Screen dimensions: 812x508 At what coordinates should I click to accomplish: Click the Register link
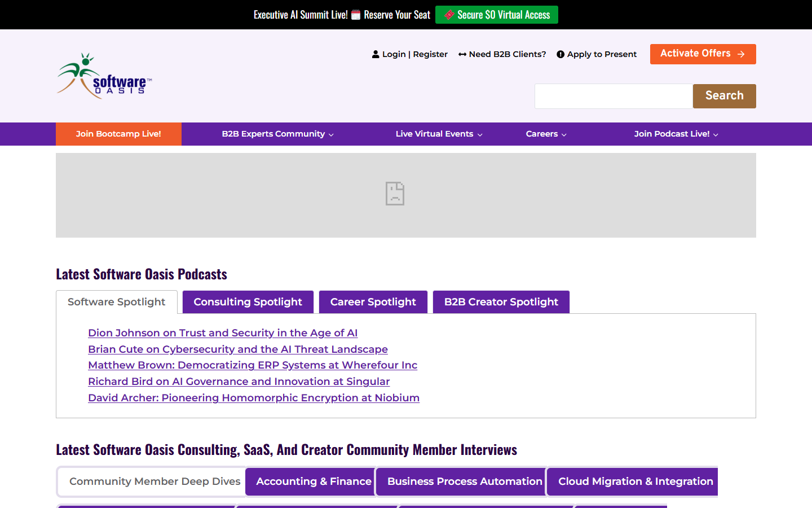point(430,54)
